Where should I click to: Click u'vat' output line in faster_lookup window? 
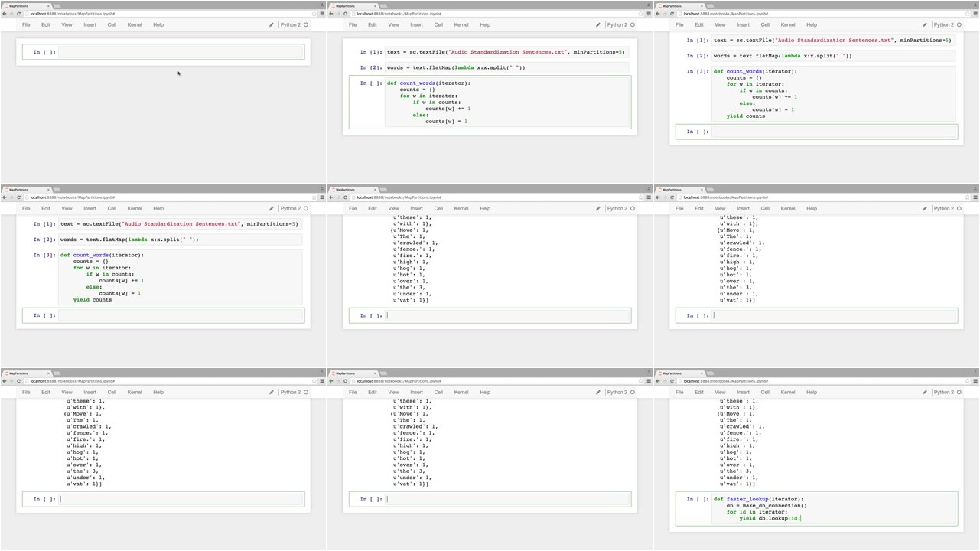737,484
